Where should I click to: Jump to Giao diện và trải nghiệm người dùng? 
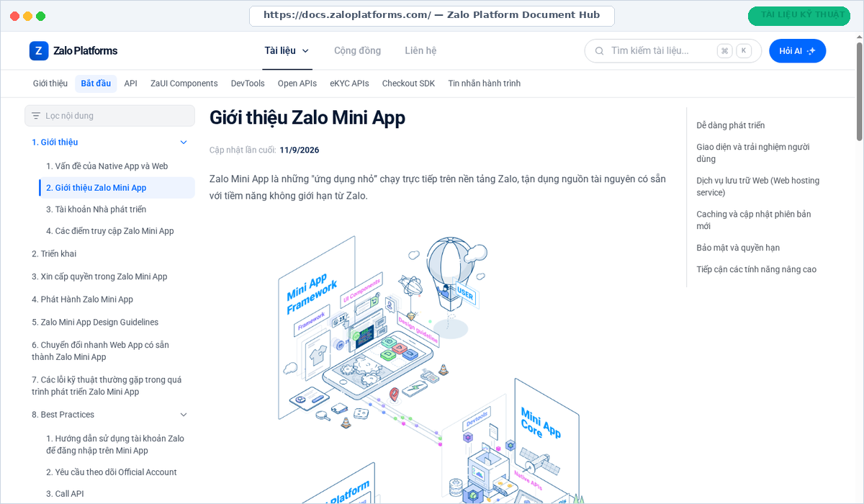click(x=753, y=153)
